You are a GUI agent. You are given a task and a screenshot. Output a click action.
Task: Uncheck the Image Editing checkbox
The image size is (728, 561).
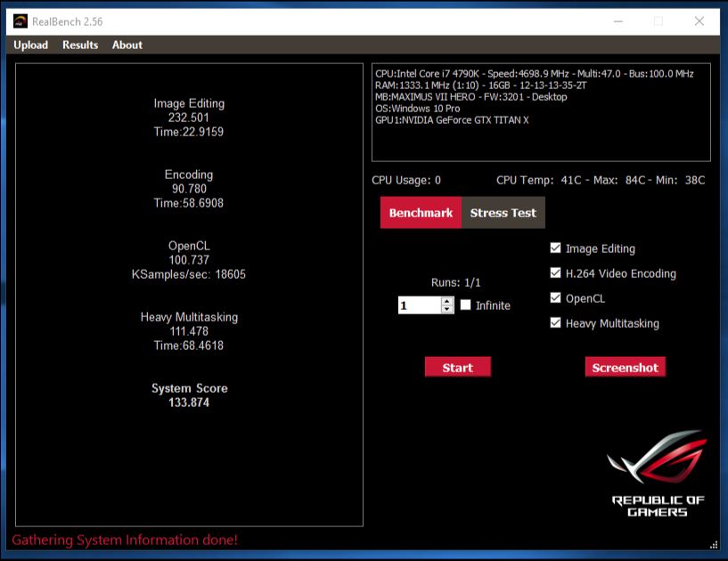pyautogui.click(x=555, y=248)
